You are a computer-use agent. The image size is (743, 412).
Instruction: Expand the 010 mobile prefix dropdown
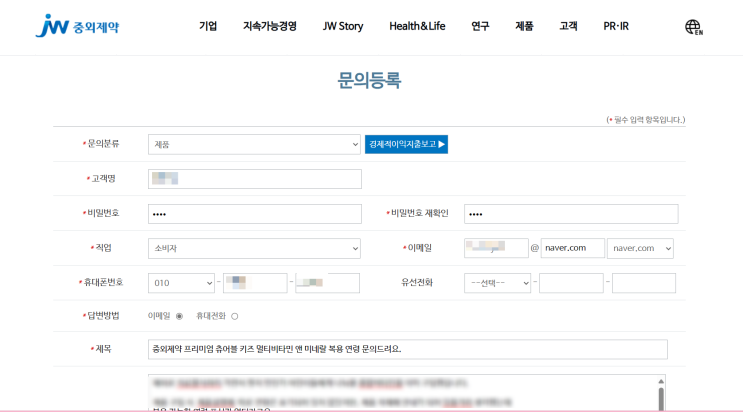click(181, 283)
